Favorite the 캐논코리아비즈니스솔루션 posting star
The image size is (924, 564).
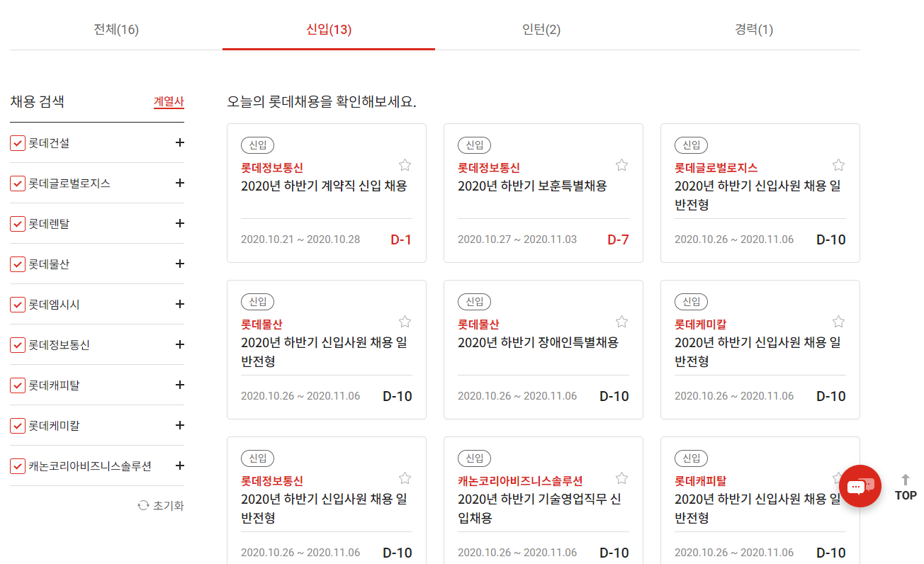[x=621, y=478]
